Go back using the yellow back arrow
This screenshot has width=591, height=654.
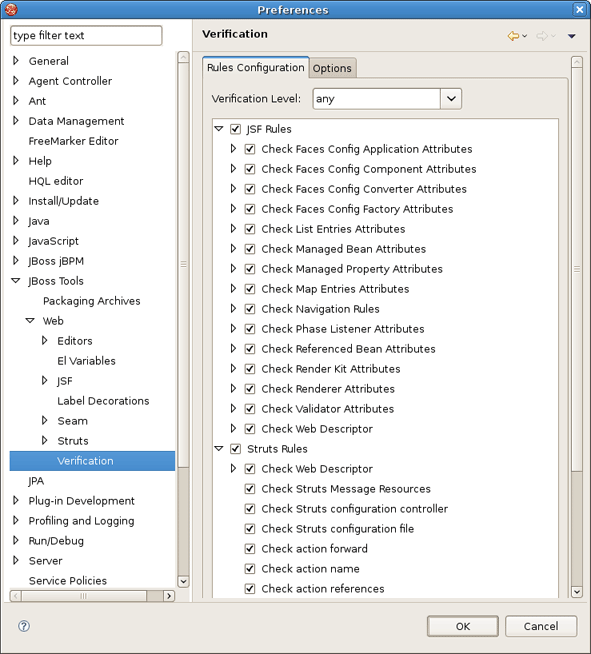[x=513, y=36]
